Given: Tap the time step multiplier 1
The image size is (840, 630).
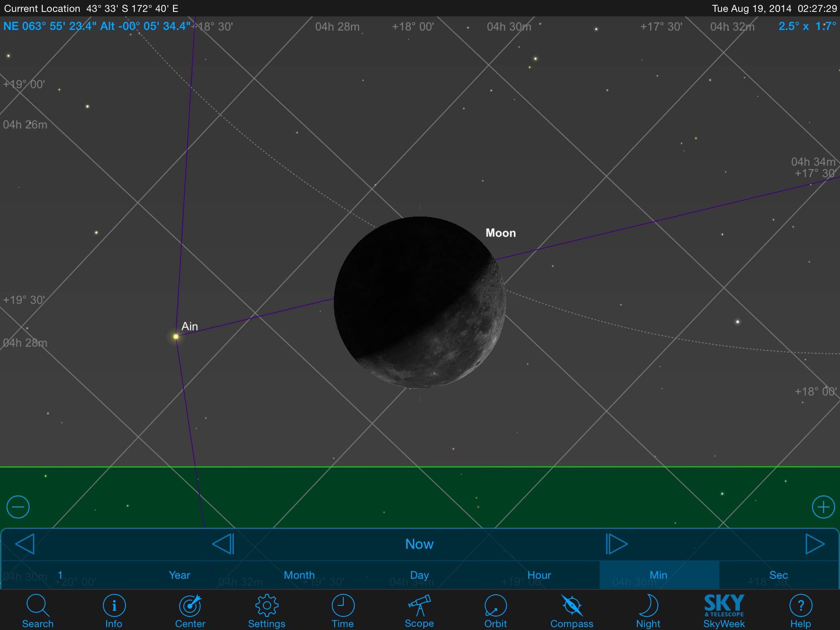Looking at the screenshot, I should pos(60,575).
